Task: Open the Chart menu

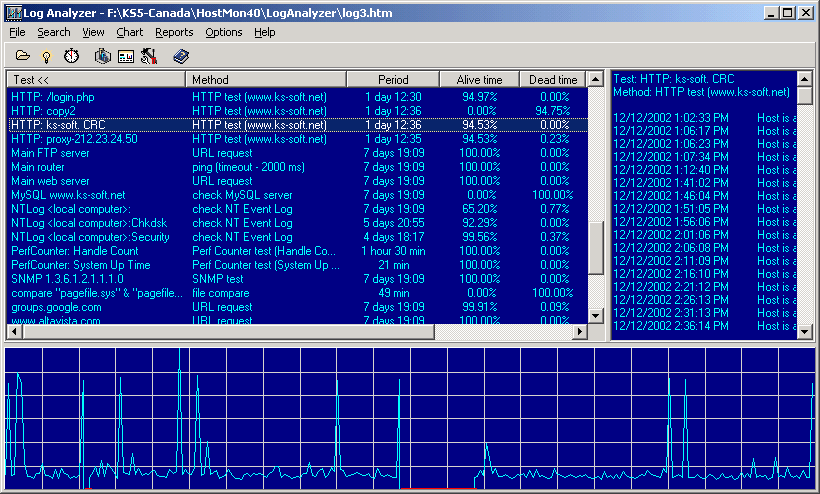Action: tap(130, 32)
